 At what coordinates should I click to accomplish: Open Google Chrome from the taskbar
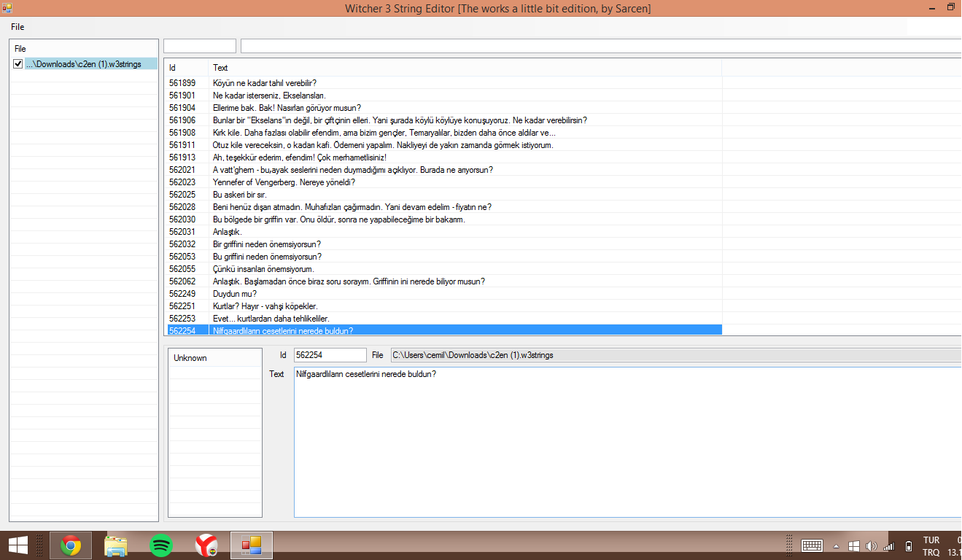(x=71, y=545)
